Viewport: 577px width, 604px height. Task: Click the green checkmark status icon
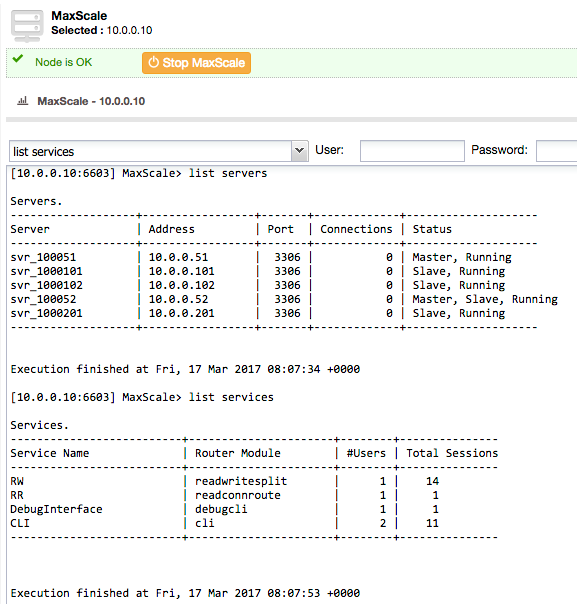pyautogui.click(x=18, y=59)
